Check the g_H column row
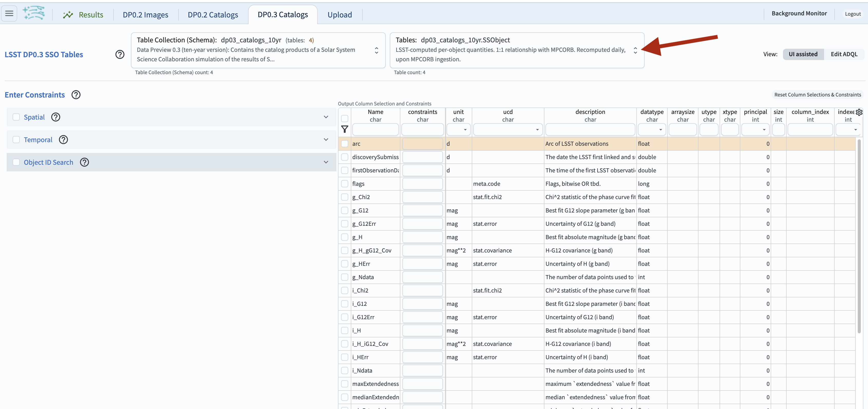 (344, 237)
